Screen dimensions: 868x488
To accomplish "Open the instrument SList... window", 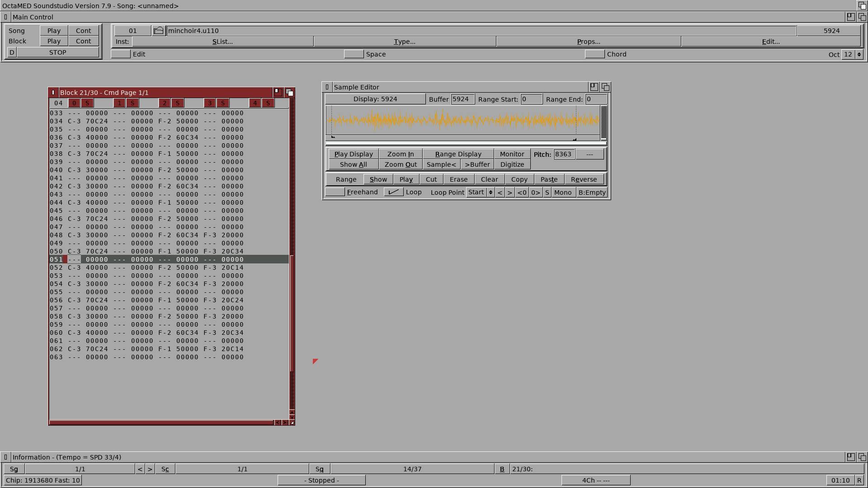I will (222, 42).
